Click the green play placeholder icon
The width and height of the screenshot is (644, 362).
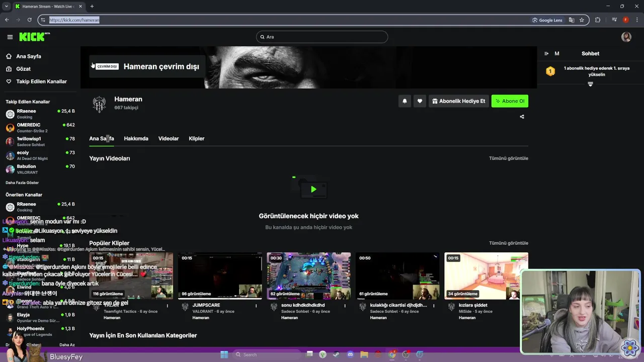click(x=313, y=190)
